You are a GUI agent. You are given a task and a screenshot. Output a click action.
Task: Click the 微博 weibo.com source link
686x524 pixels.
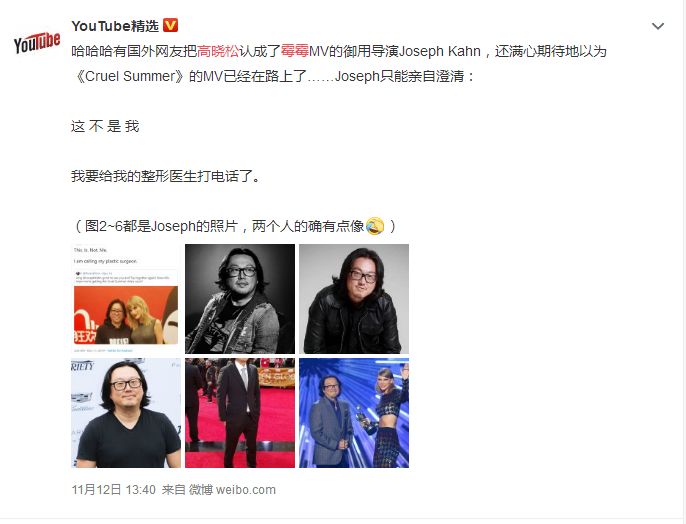coord(232,489)
